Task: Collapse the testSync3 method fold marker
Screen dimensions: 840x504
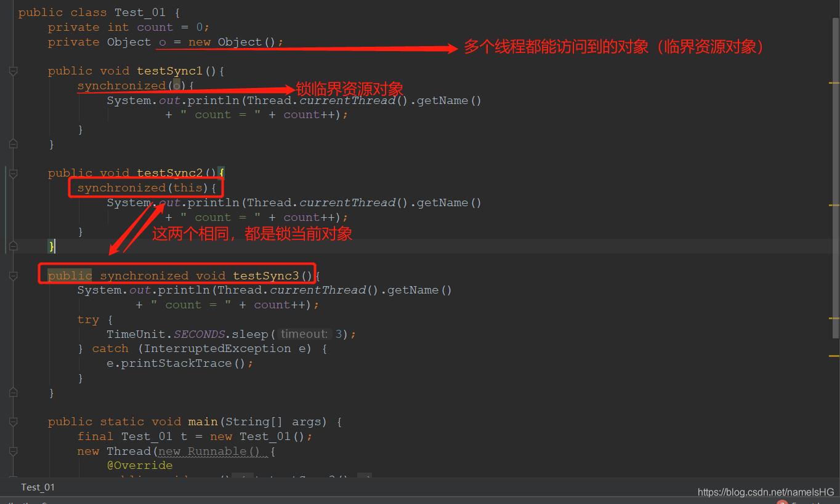Action: point(13,276)
